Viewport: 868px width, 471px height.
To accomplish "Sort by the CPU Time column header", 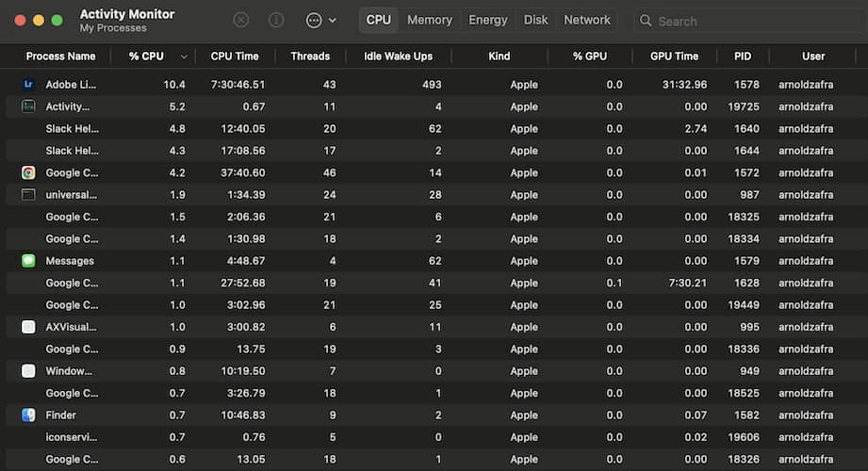I will tap(235, 57).
